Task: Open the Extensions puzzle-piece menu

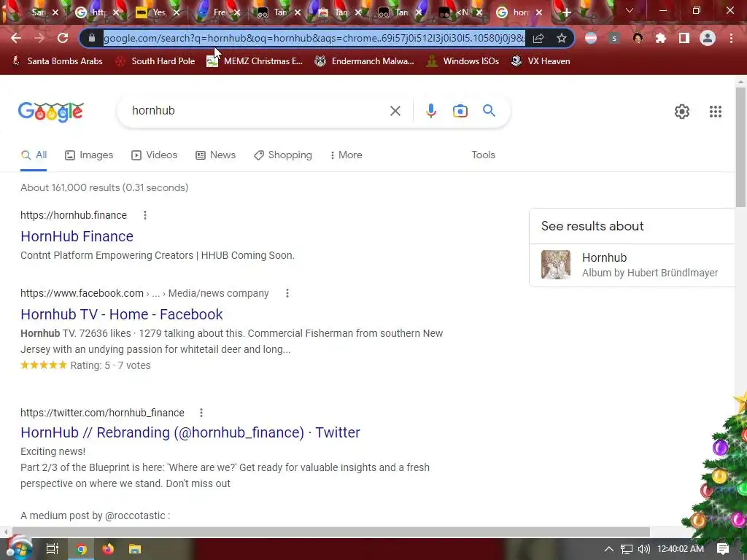Action: click(x=661, y=38)
